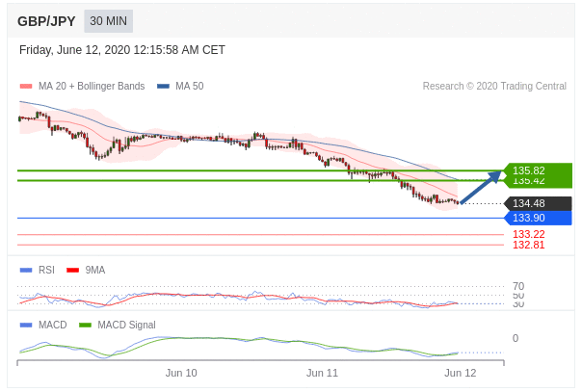Image resolution: width=582 pixels, height=392 pixels.
Task: Select the GBP/JPY pair title
Action: [x=46, y=21]
